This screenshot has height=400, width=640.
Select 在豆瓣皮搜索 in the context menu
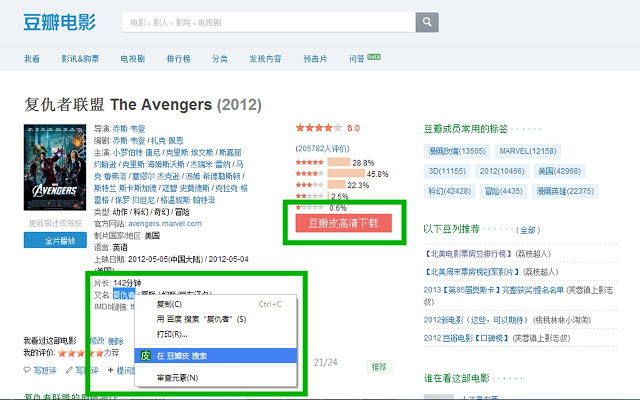click(216, 356)
